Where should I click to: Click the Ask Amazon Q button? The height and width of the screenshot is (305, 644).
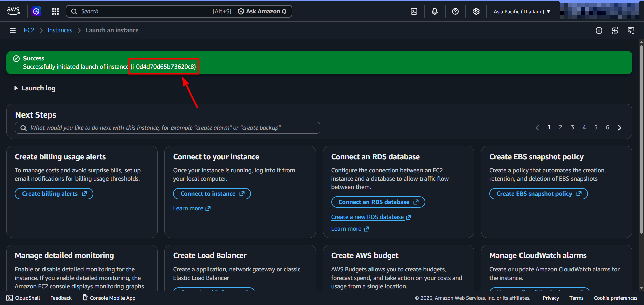tap(262, 11)
